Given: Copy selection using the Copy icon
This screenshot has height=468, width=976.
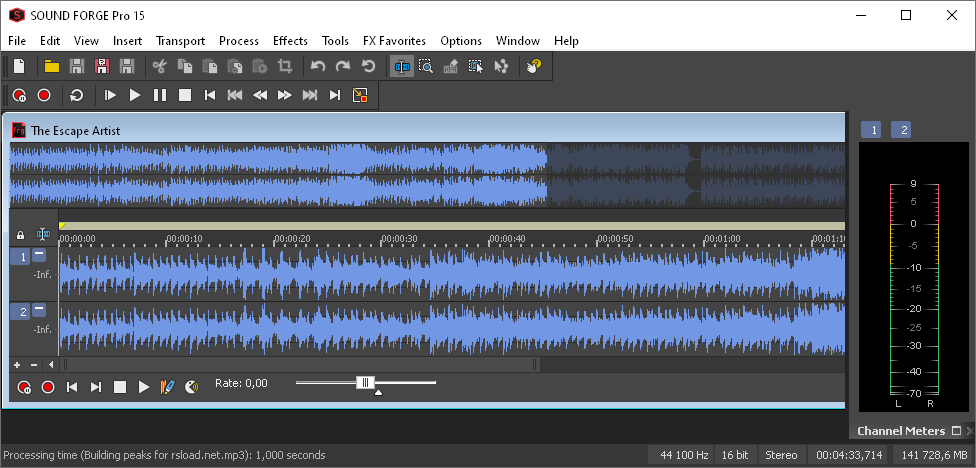Looking at the screenshot, I should 185,66.
